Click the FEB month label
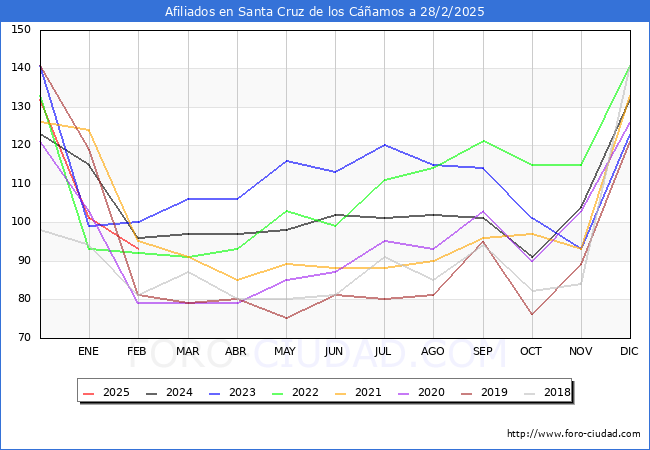The width and height of the screenshot is (650, 450). (x=137, y=351)
